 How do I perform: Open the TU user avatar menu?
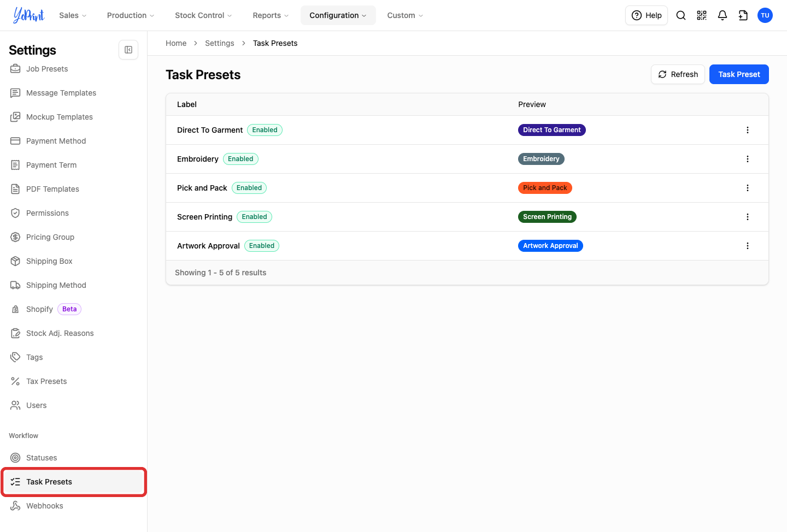[x=765, y=15]
